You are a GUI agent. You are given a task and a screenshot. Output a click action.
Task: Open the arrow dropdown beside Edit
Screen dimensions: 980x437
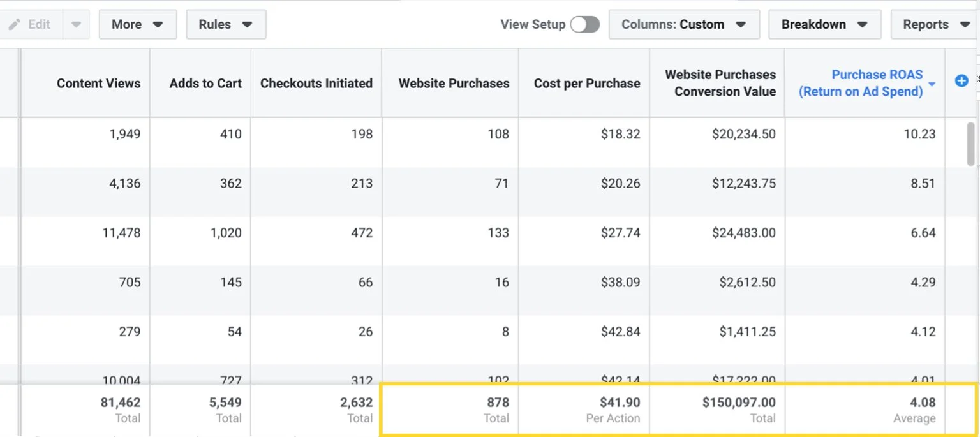(76, 24)
